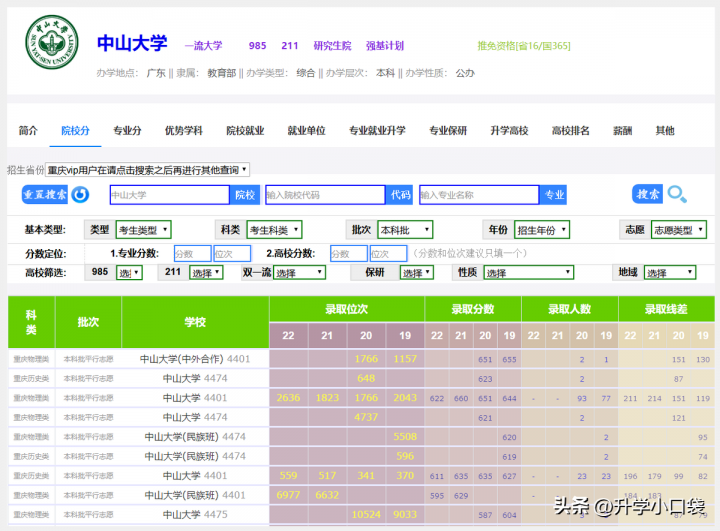Click the Sun Yat-sen University logo emblem
Screen dimensions: 720x531
(x=51, y=42)
